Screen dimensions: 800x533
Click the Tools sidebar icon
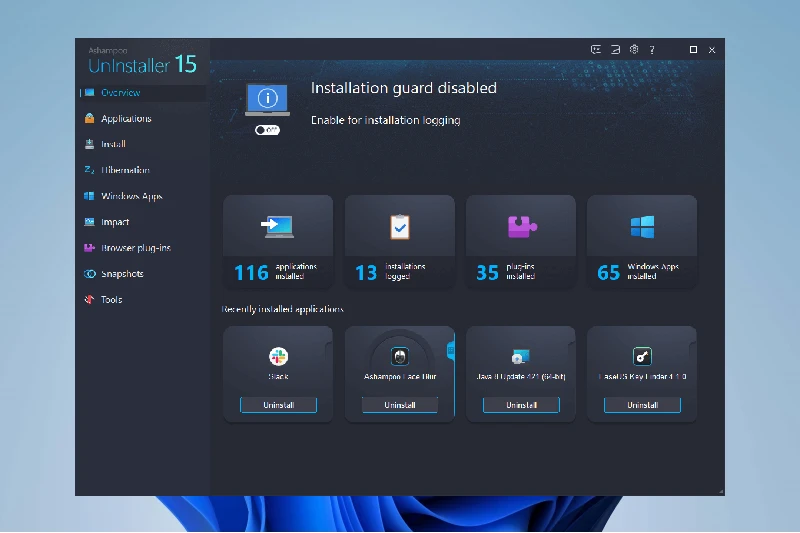(89, 299)
